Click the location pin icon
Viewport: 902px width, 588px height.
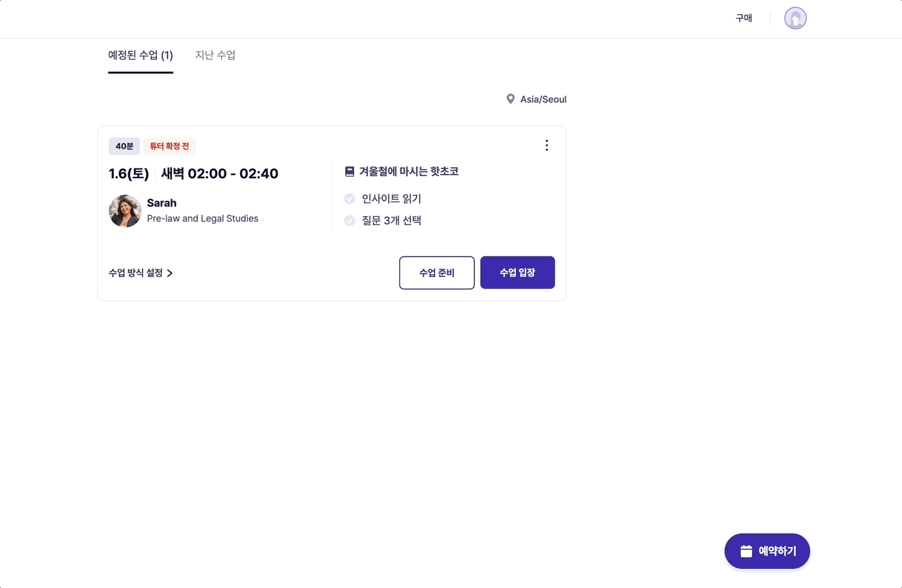510,100
